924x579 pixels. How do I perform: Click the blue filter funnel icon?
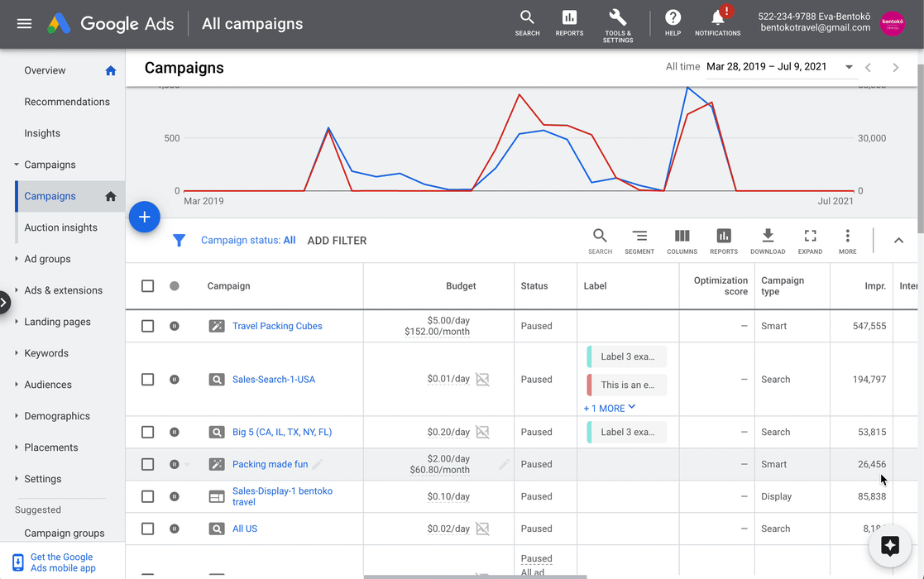click(x=180, y=241)
